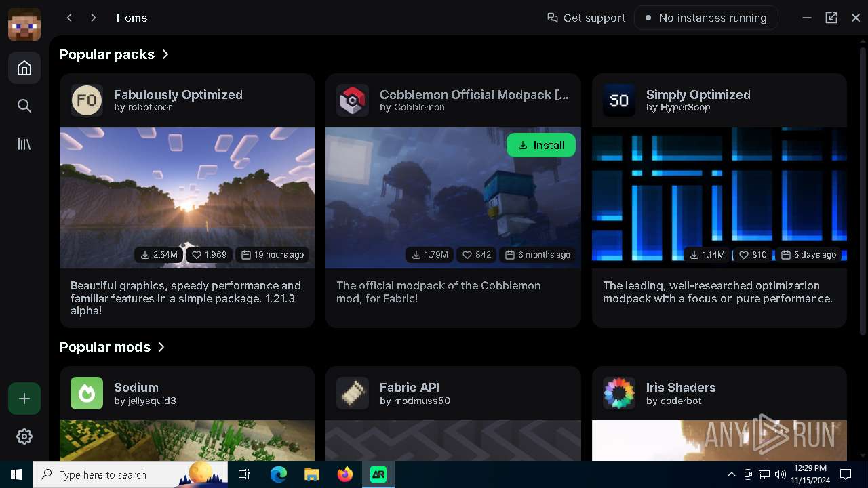Click the taskbar search box
Viewport: 868px width, 488px height.
pyautogui.click(x=130, y=474)
